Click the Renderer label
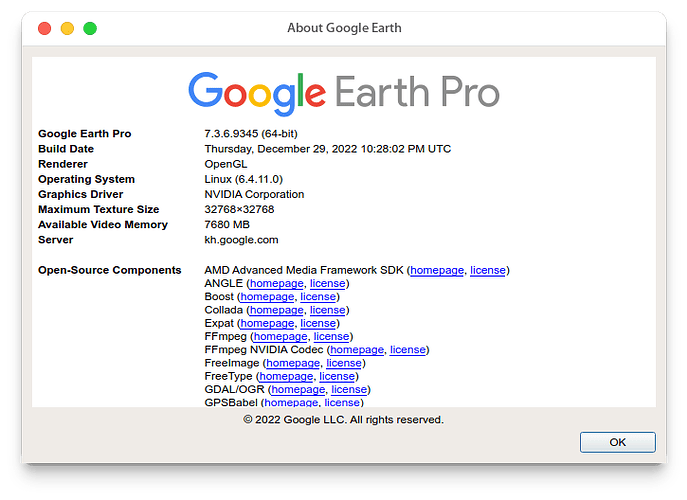687x500 pixels. click(x=63, y=164)
